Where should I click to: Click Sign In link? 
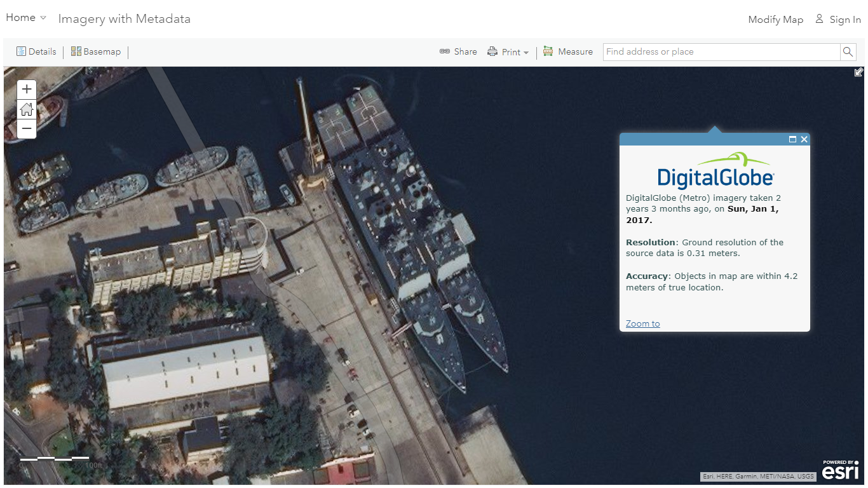coord(838,20)
